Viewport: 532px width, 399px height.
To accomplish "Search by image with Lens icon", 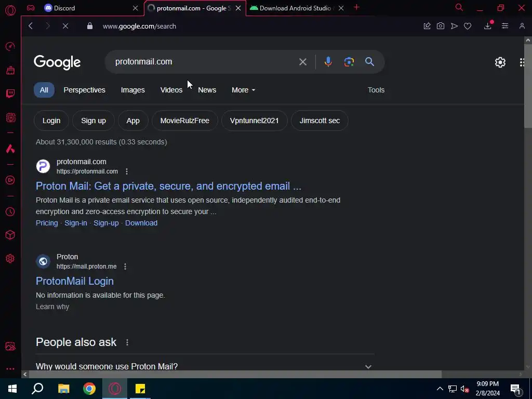I will pos(349,62).
